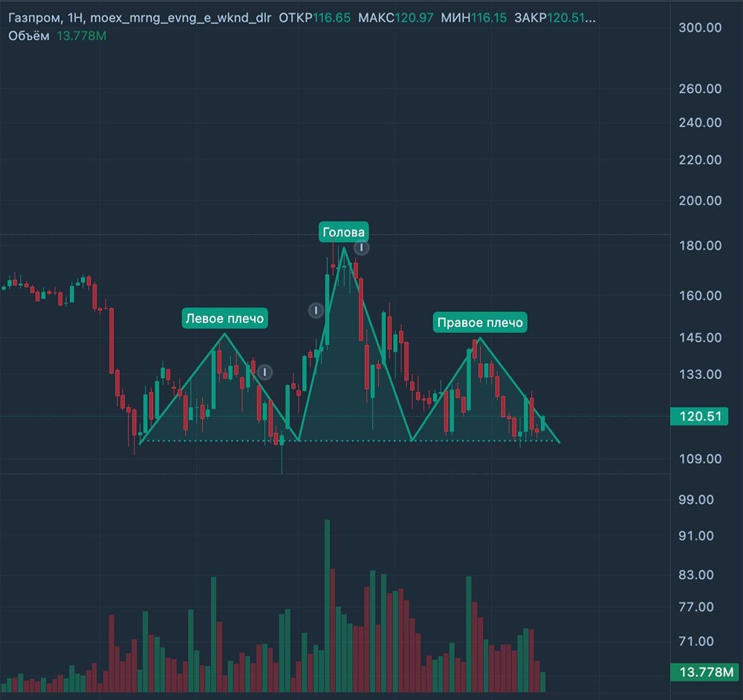Select the Правое плечо pattern label
Viewport: 743px width, 700px height.
tap(480, 323)
